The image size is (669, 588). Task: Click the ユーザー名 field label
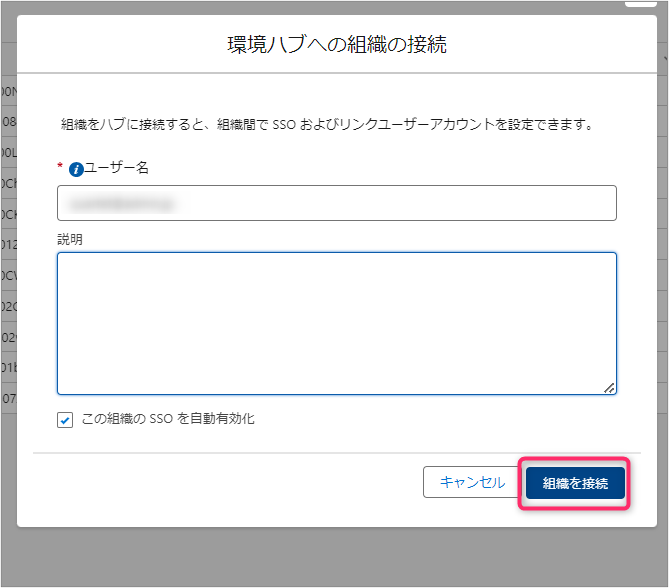[x=116, y=168]
